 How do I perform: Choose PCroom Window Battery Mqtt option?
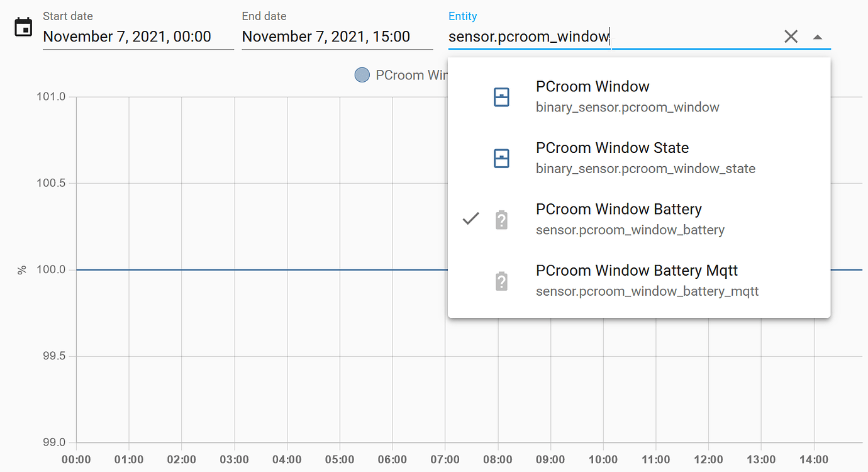tap(639, 281)
